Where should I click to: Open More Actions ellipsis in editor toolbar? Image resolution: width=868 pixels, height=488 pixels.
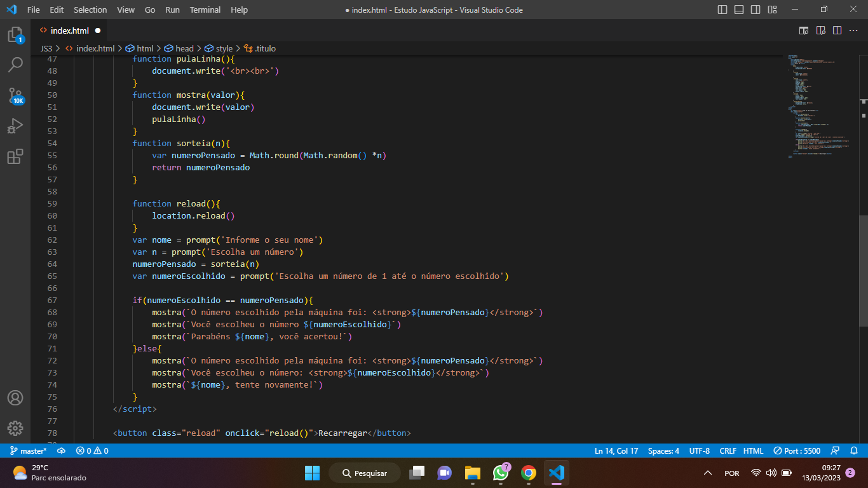(853, 30)
